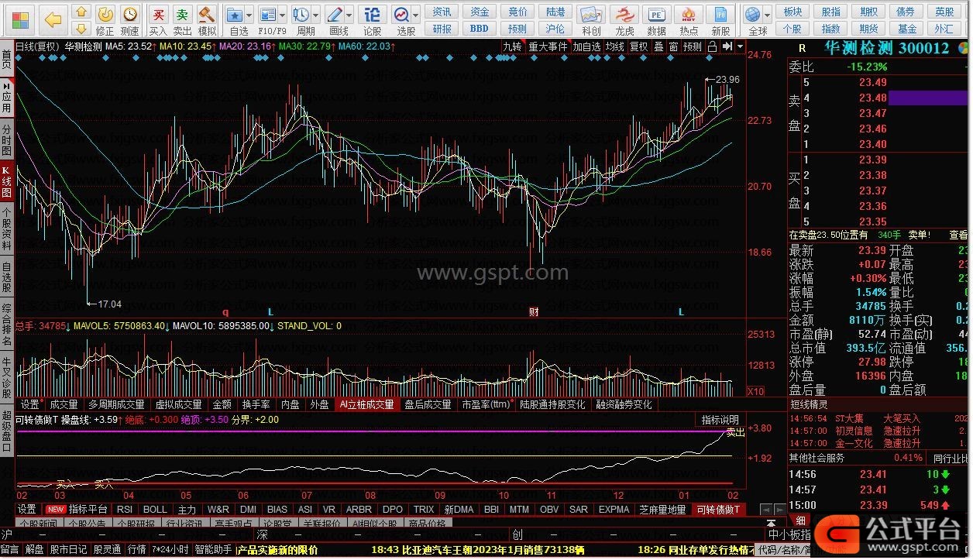Toggle 复权 price adjustment button
The image size is (973, 560).
638,46
